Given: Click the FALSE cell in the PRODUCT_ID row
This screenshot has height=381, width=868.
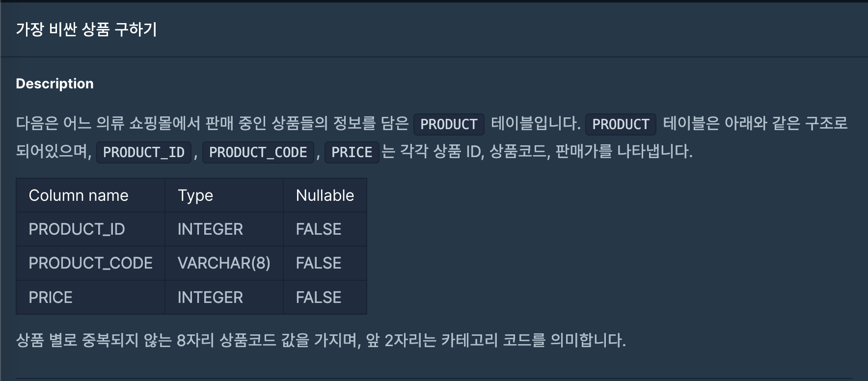Looking at the screenshot, I should (x=318, y=229).
